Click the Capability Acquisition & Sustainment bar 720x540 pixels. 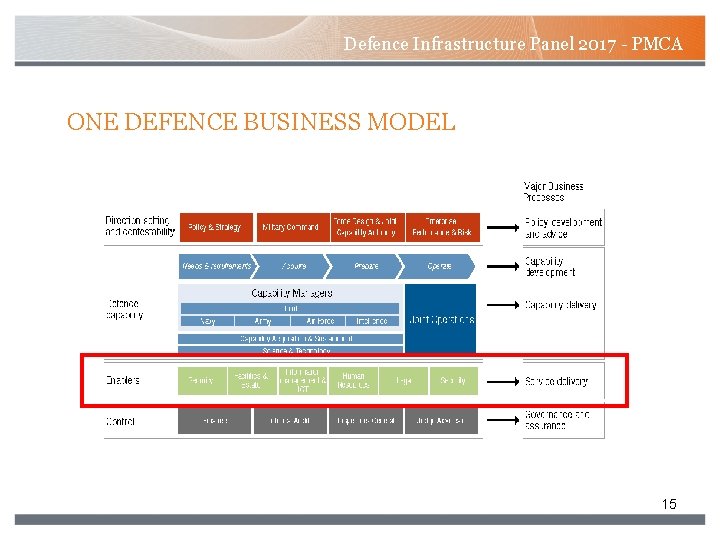point(290,339)
